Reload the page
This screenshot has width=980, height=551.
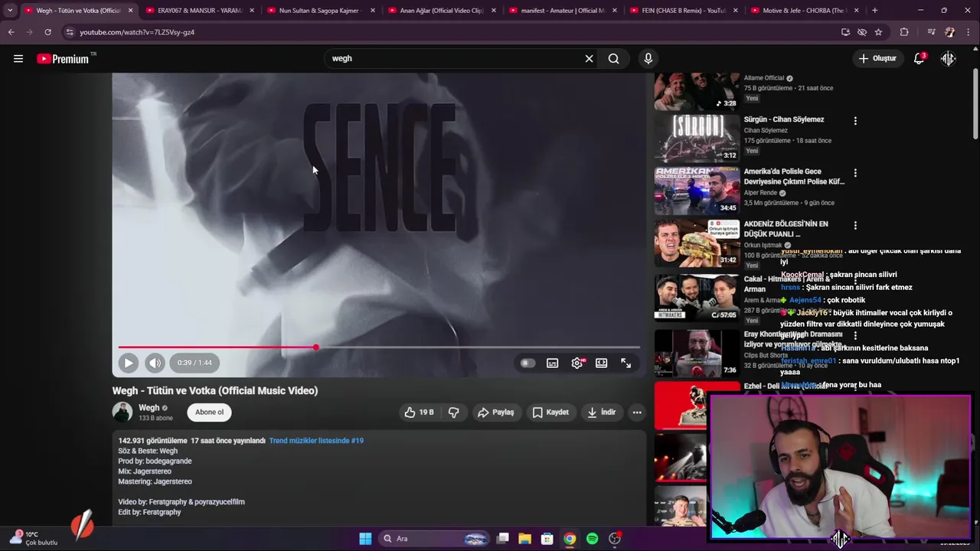(x=47, y=32)
